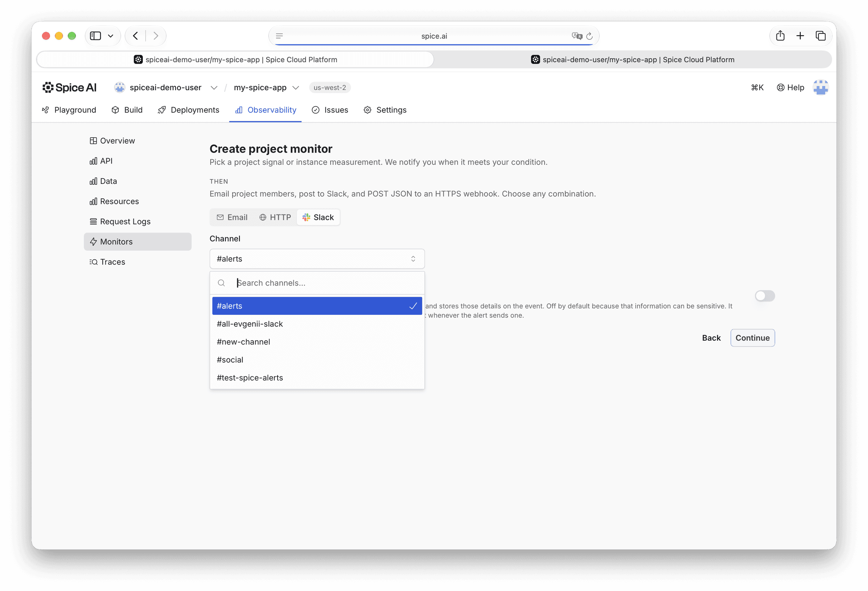Image resolution: width=868 pixels, height=591 pixels.
Task: Click the translate icon in address bar
Action: (x=576, y=36)
